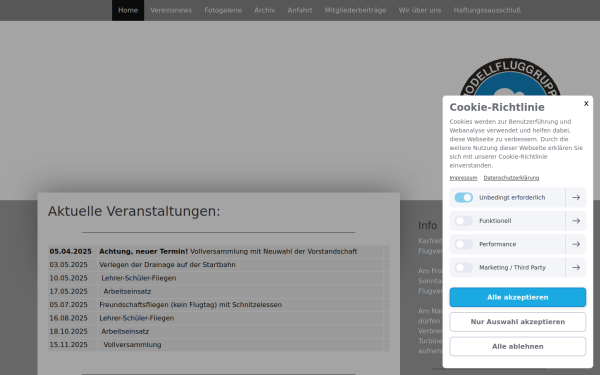Open the Vereinsnews menu item
Screen dimensions: 600x375
click(171, 10)
